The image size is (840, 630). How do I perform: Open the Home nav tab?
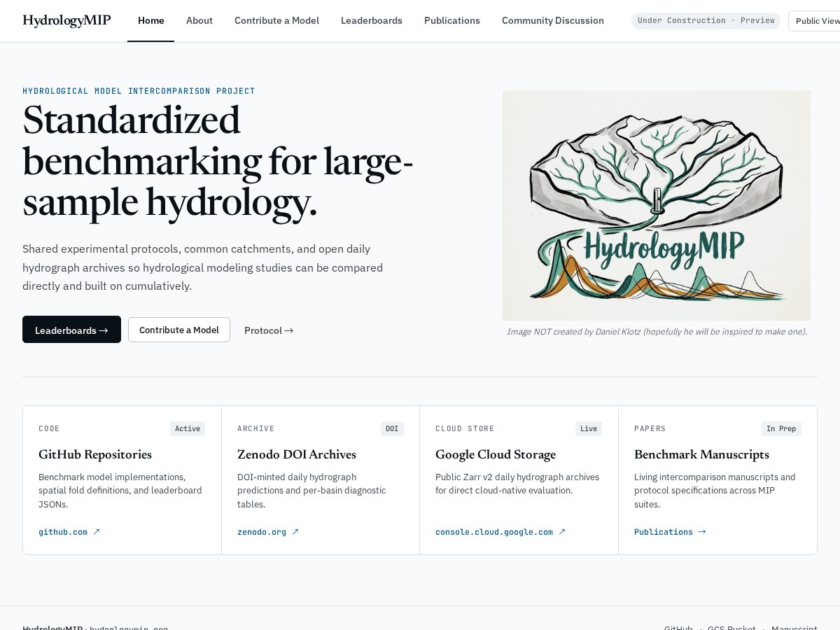pos(151,21)
